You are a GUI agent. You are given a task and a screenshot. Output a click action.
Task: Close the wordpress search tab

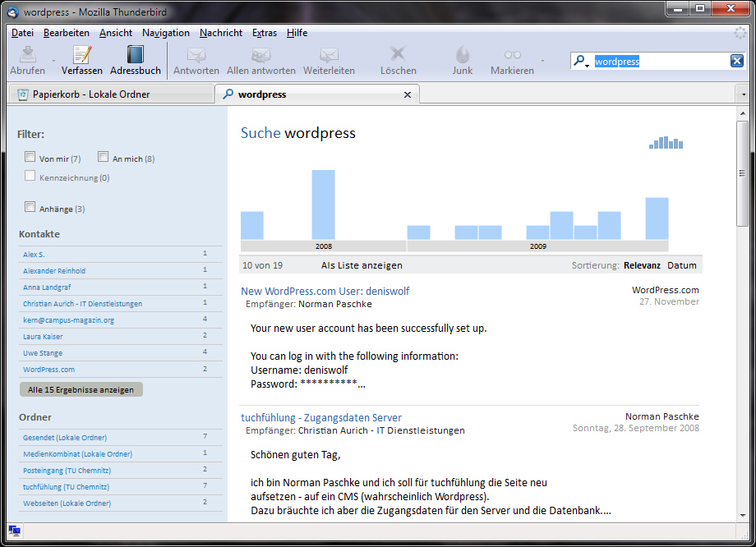[x=408, y=94]
